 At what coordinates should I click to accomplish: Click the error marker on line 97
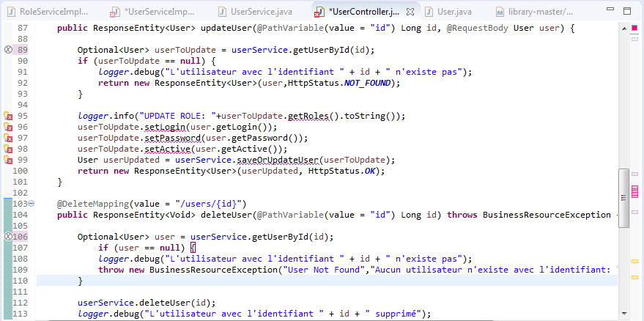(x=8, y=138)
